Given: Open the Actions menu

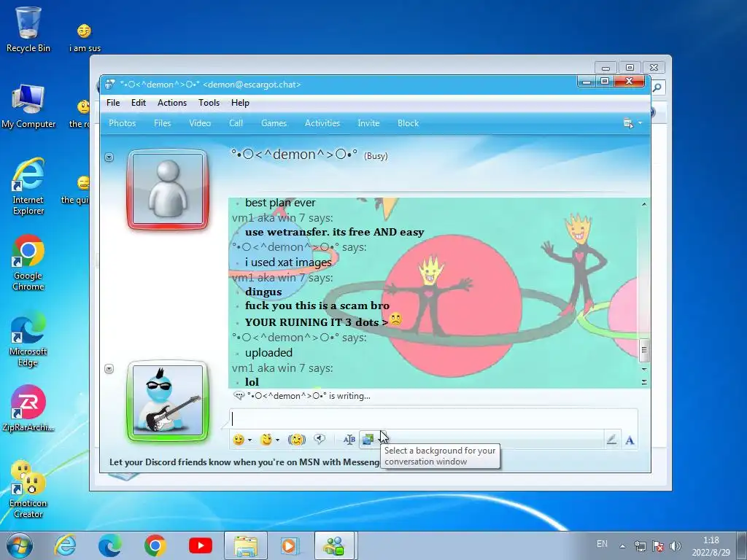Looking at the screenshot, I should point(172,103).
